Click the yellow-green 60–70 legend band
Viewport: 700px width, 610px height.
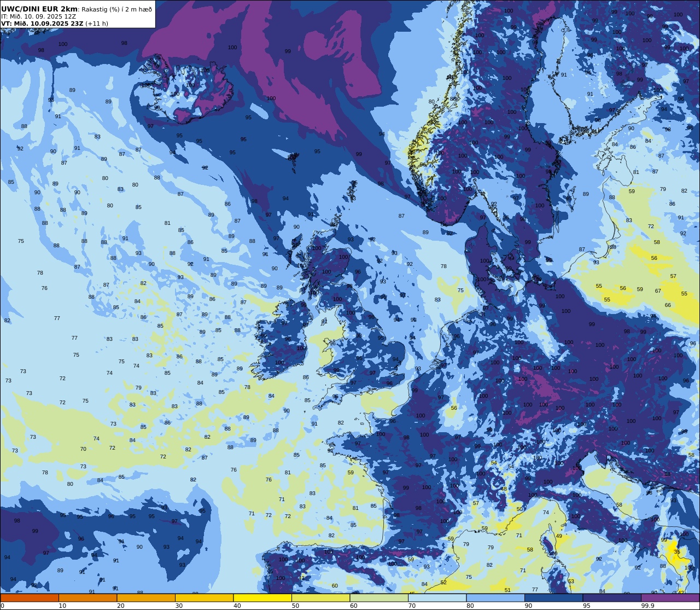379,597
